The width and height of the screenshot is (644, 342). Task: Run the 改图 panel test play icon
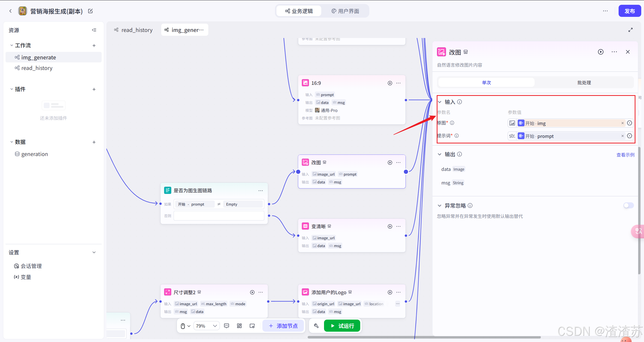click(600, 52)
